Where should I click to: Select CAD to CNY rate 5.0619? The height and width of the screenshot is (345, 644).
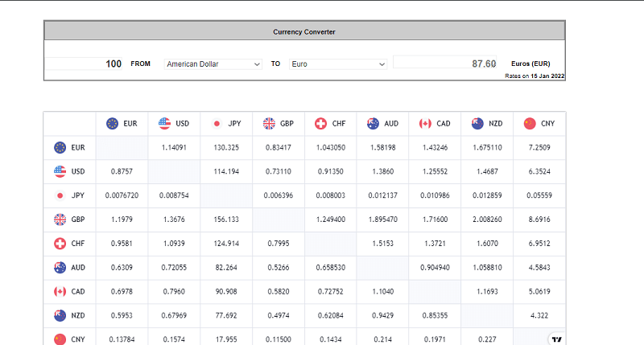tap(539, 291)
